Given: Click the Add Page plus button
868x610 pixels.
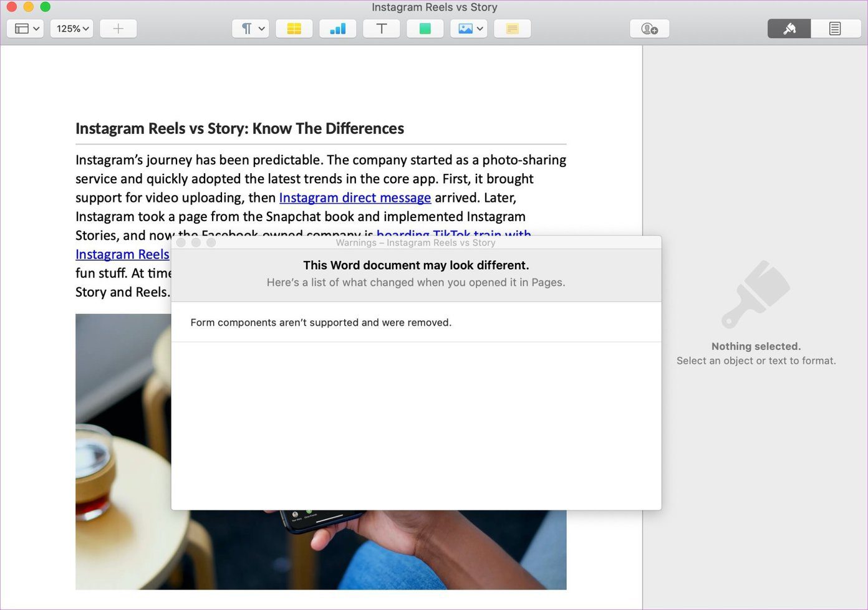Looking at the screenshot, I should [118, 29].
